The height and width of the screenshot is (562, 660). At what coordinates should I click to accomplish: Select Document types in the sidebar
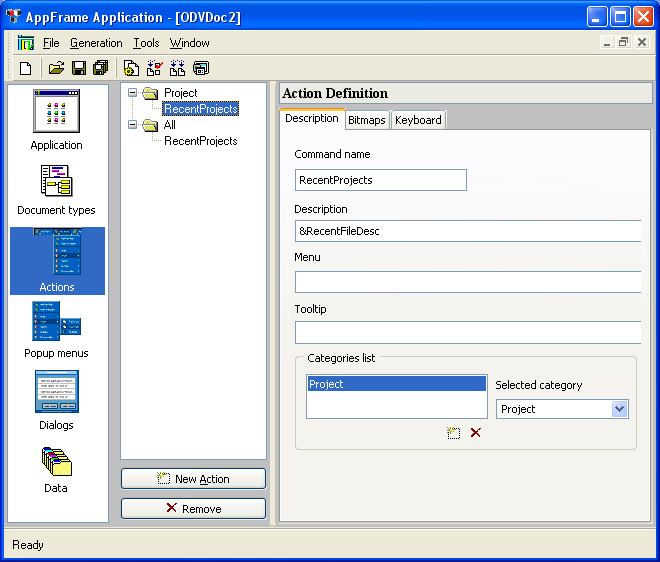point(56,190)
